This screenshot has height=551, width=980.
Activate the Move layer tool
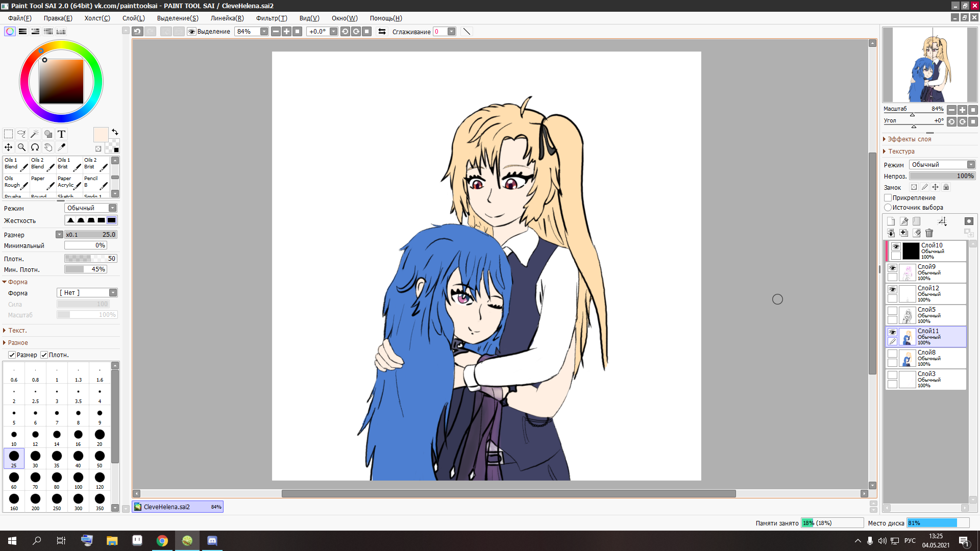tap(8, 147)
